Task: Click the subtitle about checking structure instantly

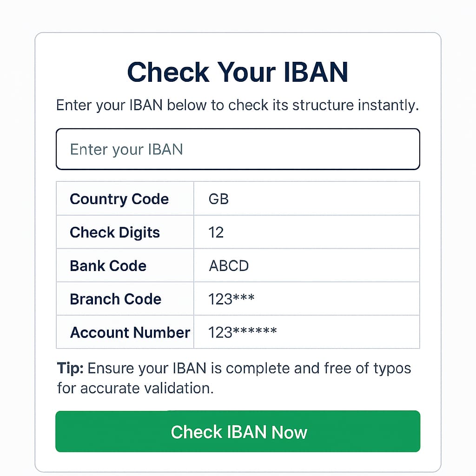Action: point(238,105)
